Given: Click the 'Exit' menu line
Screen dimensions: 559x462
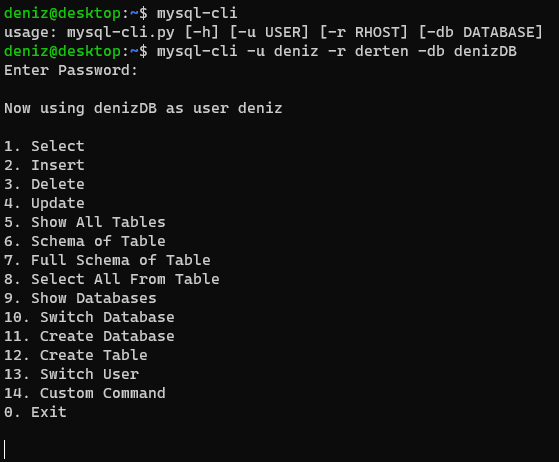Looking at the screenshot, I should tap(35, 412).
